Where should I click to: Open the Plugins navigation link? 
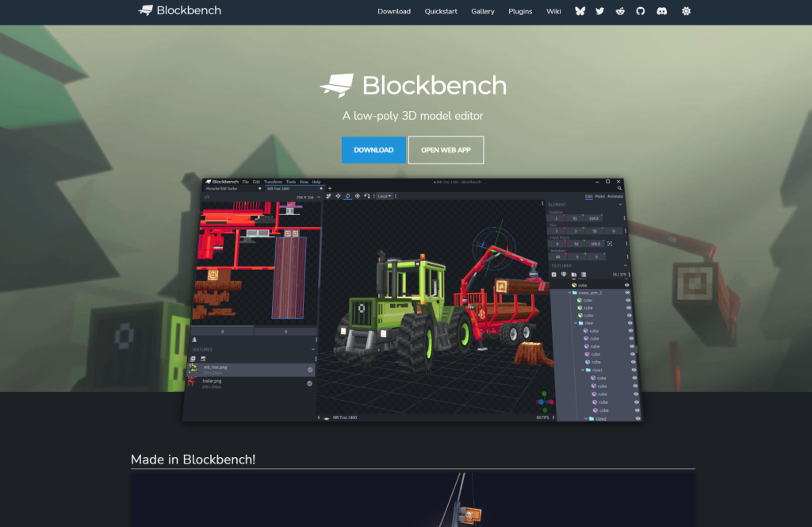point(520,11)
